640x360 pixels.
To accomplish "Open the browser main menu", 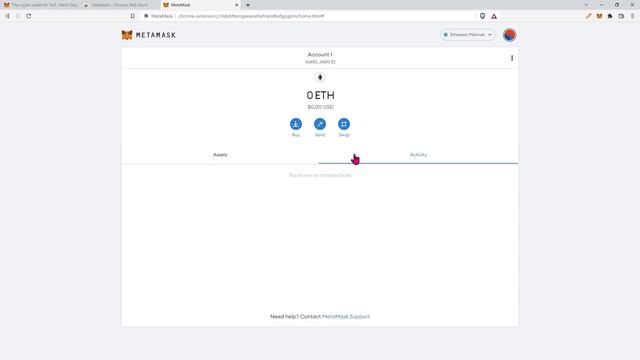I will click(633, 16).
